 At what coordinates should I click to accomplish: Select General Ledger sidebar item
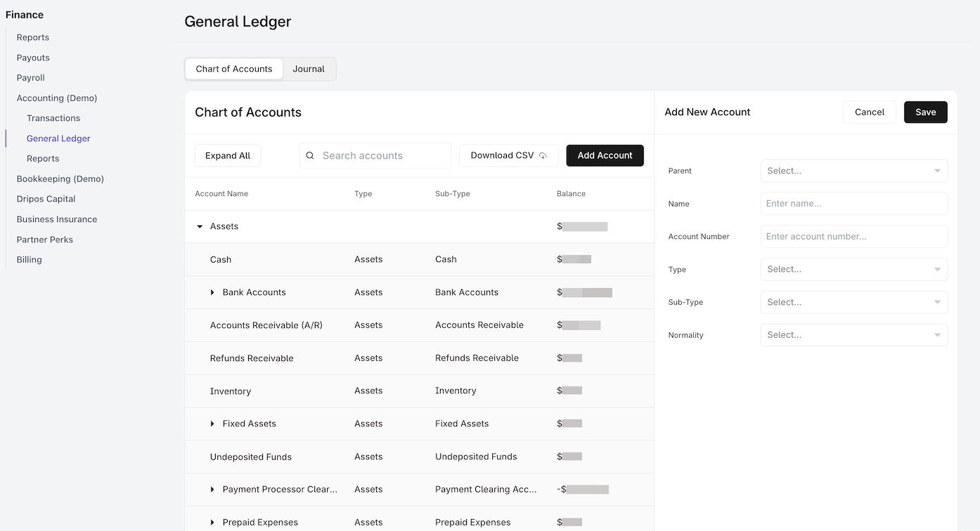point(58,138)
